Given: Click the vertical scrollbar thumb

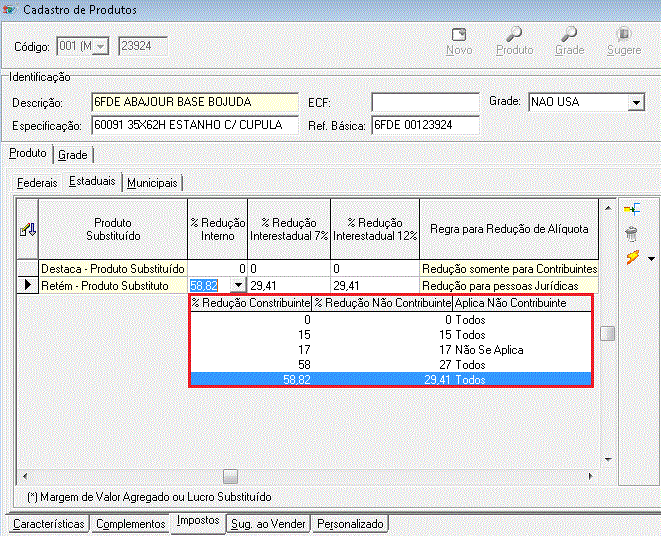Looking at the screenshot, I should (x=607, y=333).
